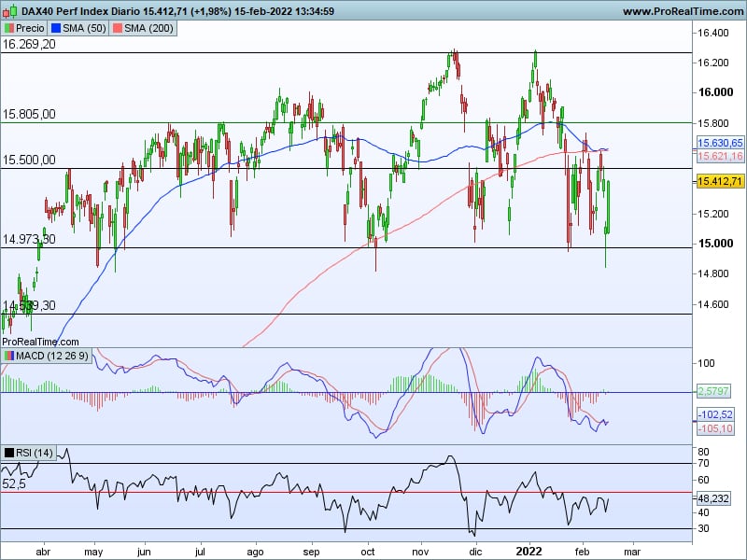
Task: Click the SMA (50) legend label
Action: (84, 28)
